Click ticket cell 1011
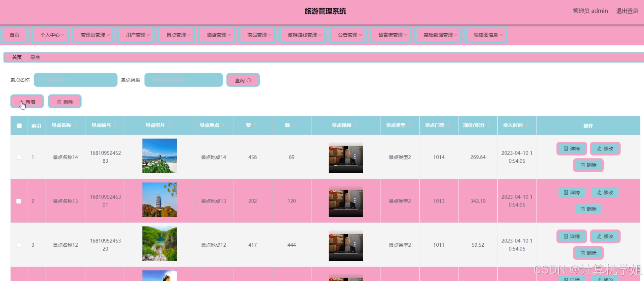Screen dimensions: 644x281 point(439,245)
